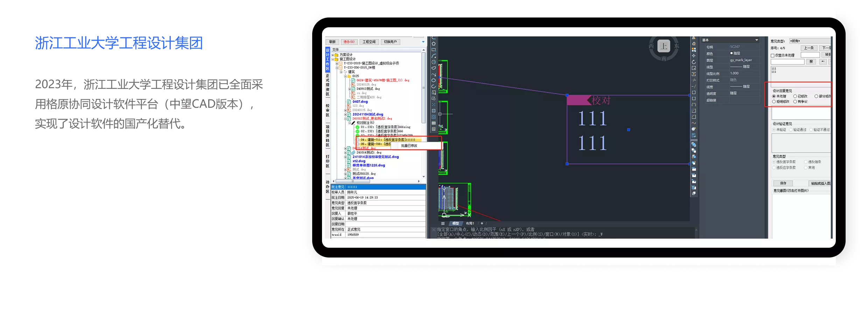
Task: Open the 项目资料区 side tab
Action: coord(328,136)
